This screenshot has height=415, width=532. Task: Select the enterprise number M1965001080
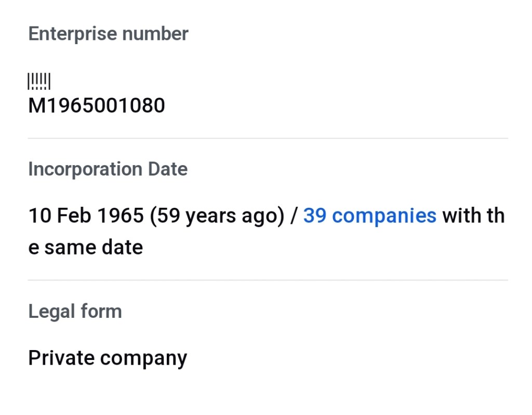[x=97, y=105]
